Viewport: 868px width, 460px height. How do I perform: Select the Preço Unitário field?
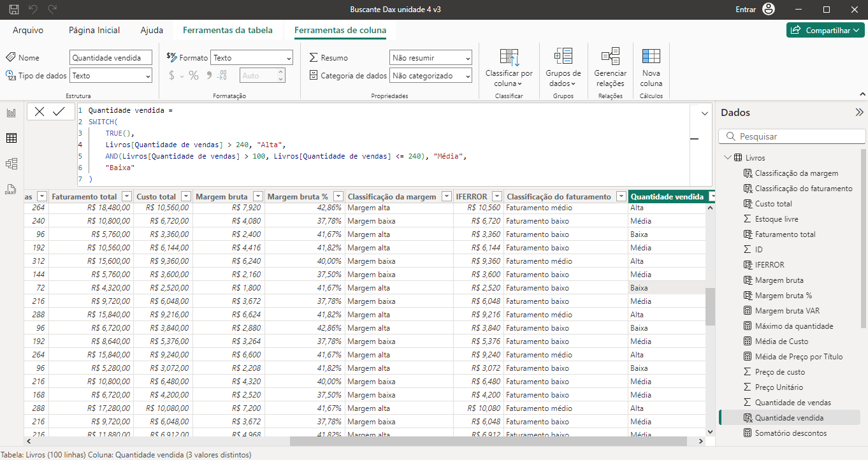click(x=779, y=387)
